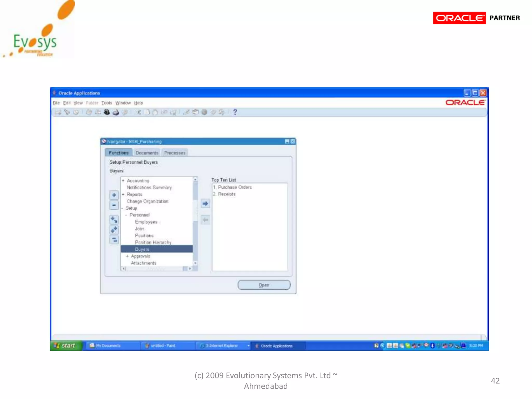Click the Save toolbar icon
Viewport: 532px width, 399px height.
tap(89, 112)
